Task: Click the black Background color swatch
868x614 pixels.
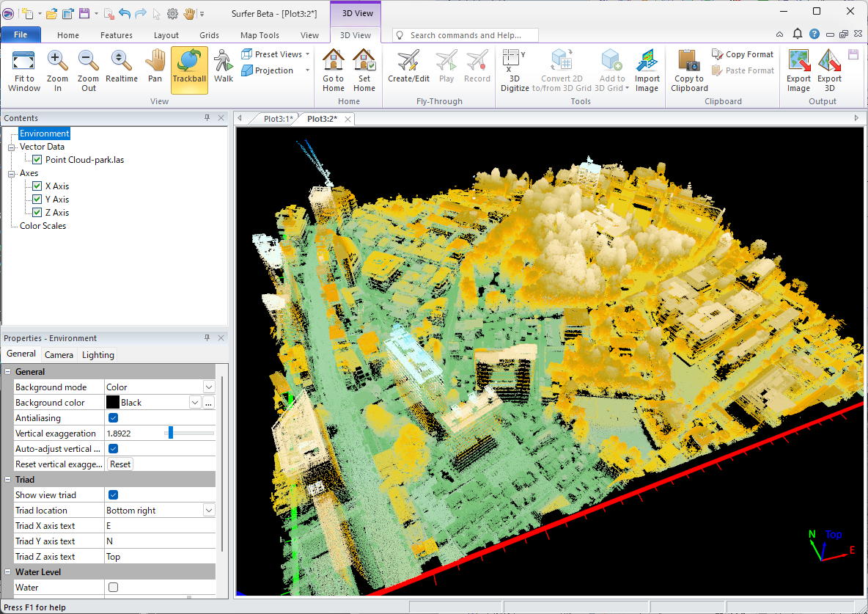Action: (x=113, y=403)
